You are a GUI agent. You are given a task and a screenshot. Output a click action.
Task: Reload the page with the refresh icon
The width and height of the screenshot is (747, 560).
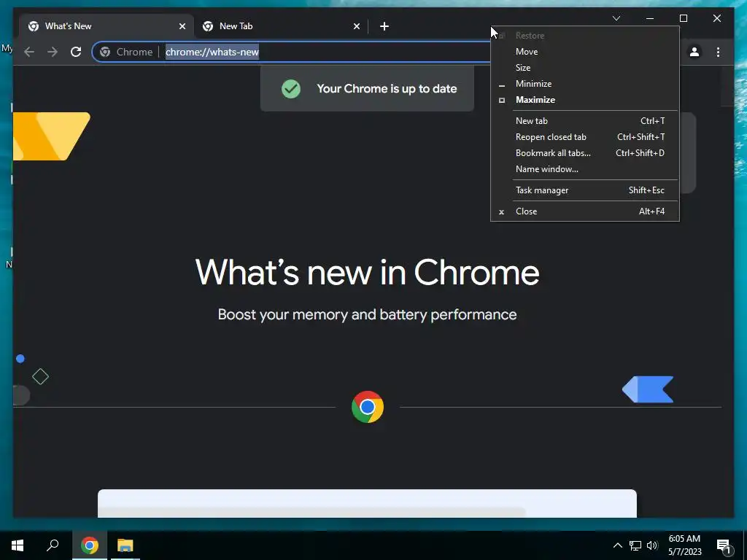coord(76,52)
